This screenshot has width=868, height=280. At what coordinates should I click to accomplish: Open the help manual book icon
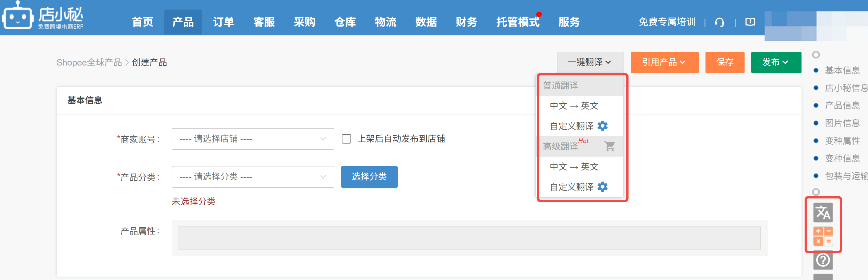[x=750, y=22]
